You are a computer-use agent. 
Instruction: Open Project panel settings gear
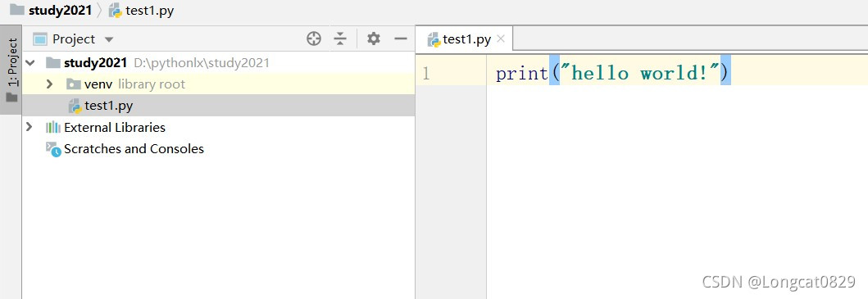(374, 39)
